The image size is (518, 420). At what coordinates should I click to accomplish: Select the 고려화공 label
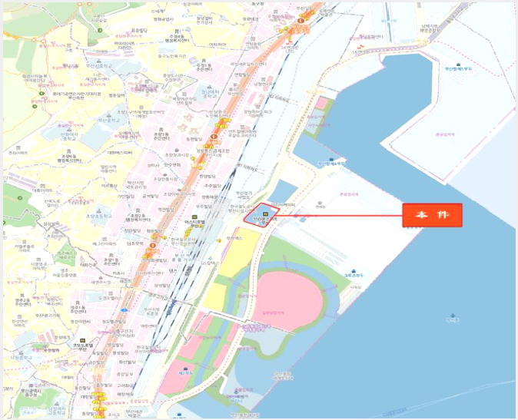(x=125, y=385)
